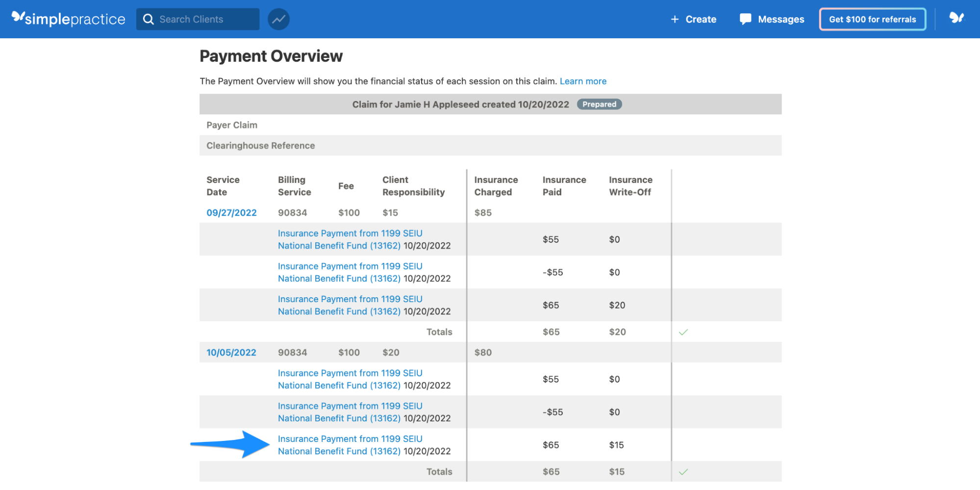Screen dimensions: 980x490
Task: Open the analytics trend icon next to search
Action: click(278, 19)
